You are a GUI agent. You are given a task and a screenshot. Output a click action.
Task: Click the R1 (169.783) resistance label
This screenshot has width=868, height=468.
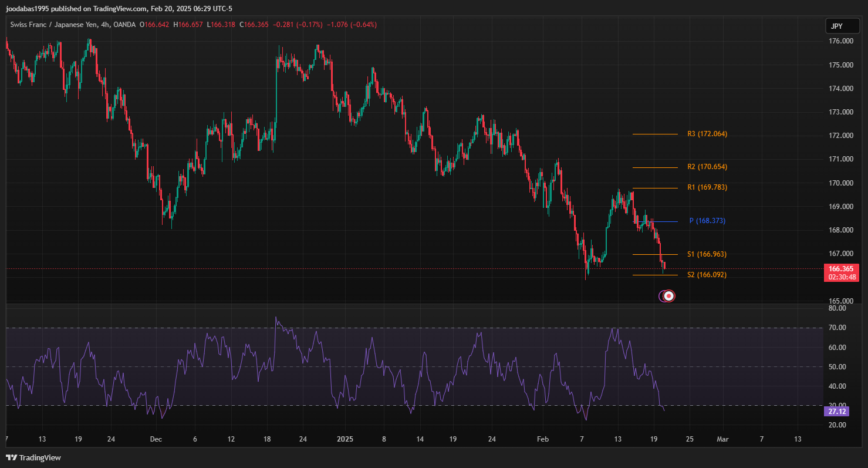pos(707,187)
